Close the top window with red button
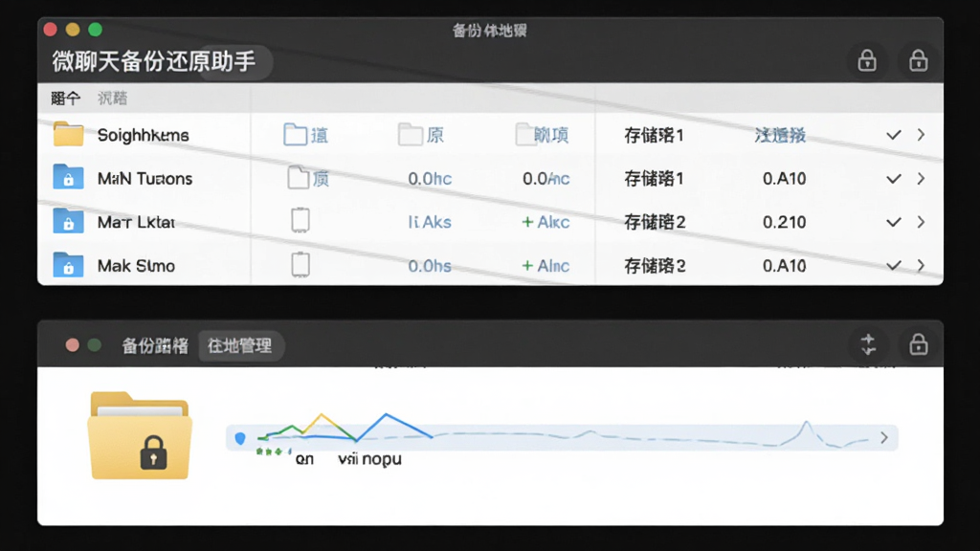Screen dimensions: 980x551 (51, 30)
